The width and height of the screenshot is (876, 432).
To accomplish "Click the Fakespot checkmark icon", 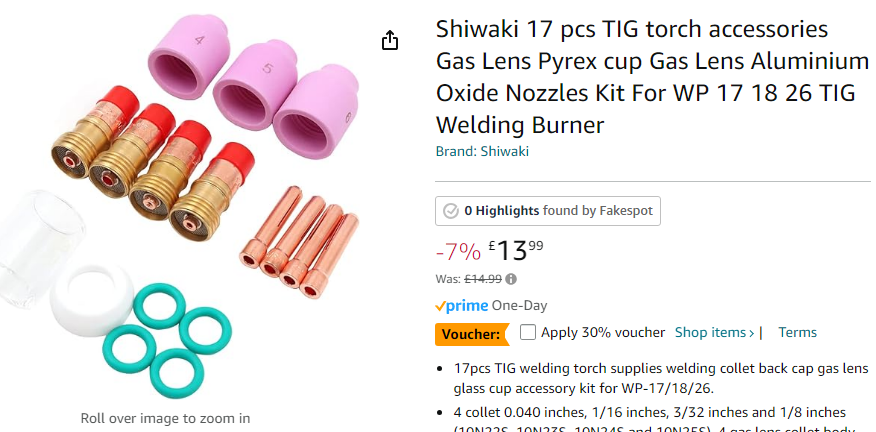I will coord(451,211).
